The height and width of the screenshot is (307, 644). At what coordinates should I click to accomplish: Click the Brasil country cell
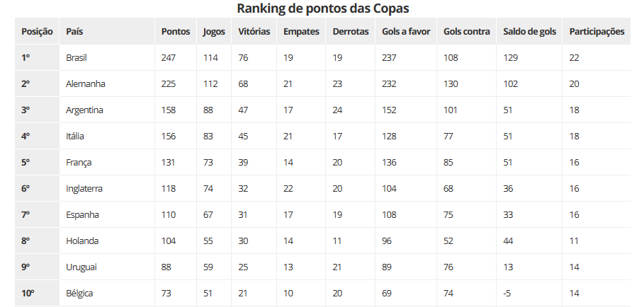[76, 57]
